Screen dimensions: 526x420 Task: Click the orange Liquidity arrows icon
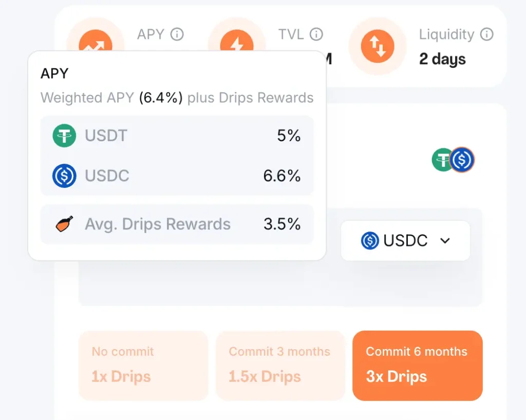[x=378, y=46]
